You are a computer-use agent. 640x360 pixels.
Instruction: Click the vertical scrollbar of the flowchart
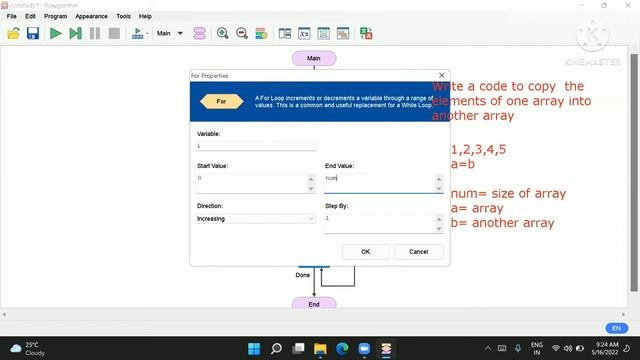[x=634, y=173]
